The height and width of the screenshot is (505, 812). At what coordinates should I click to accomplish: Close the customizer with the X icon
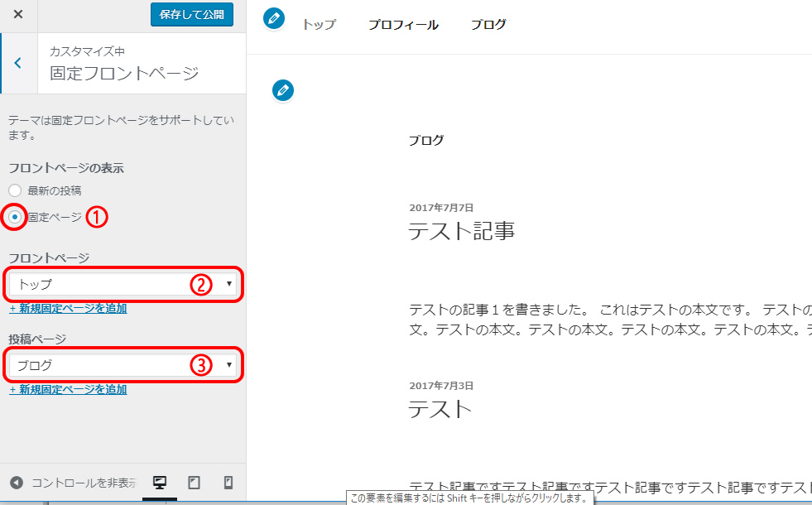[18, 15]
